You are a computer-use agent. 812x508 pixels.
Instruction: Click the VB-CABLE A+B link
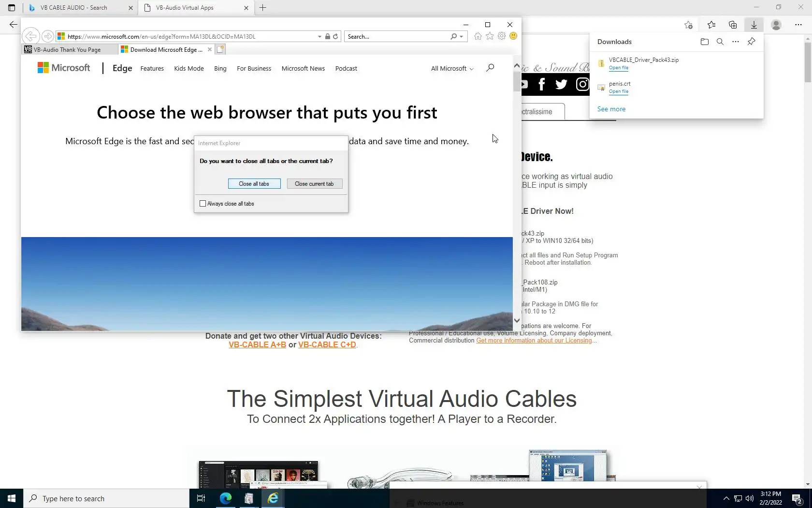point(257,345)
